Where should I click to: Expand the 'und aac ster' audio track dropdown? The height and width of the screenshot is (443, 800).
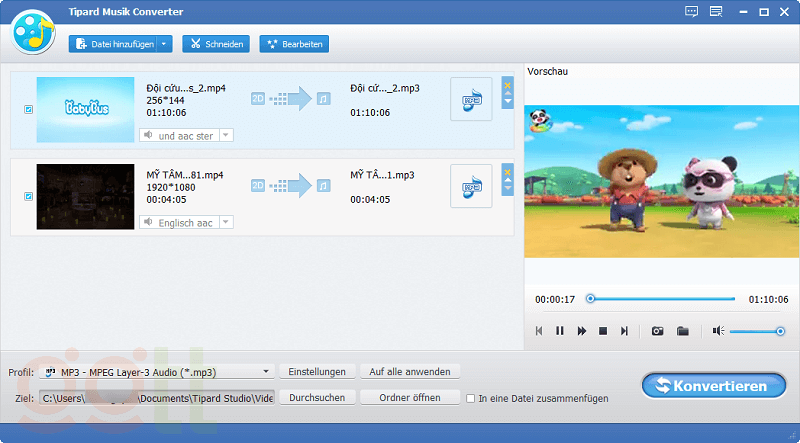coord(226,135)
